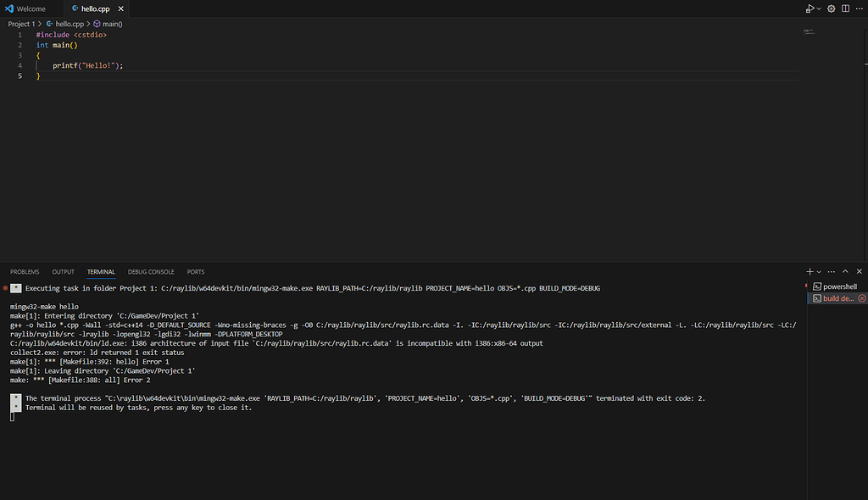Screen dimensions: 868x500
Task: Open the new terminal profile dropdown chevron
Action: pyautogui.click(x=819, y=271)
